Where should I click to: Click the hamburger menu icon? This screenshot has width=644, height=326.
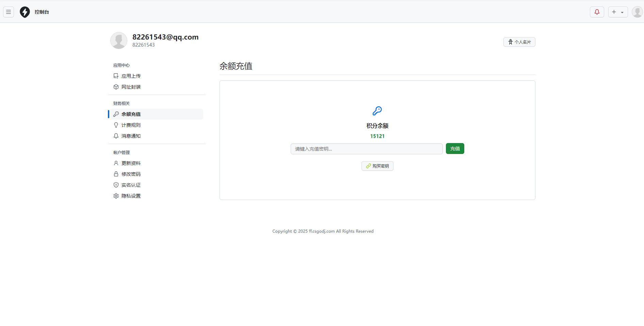(9, 12)
